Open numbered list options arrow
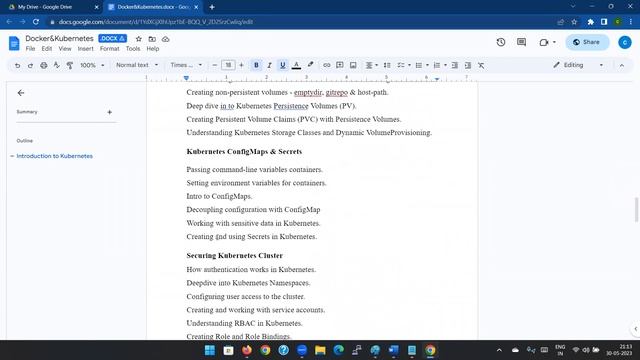Viewport: 640px width, 360px height. click(x=445, y=65)
